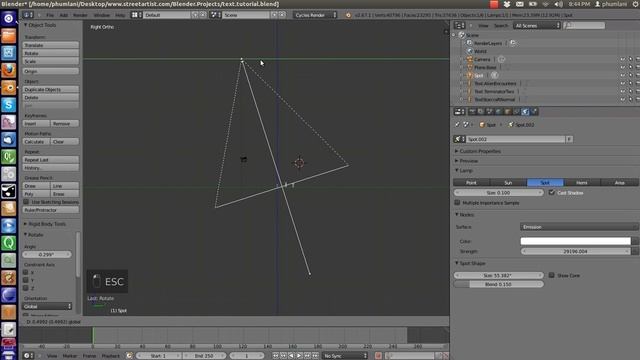
Task: Click the lamp datablock browse icon beside Spot.002
Action: point(460,139)
